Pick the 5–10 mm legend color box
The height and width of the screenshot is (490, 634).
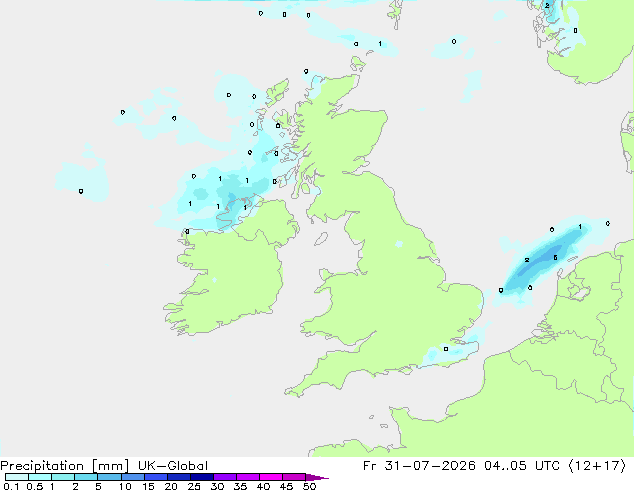109,477
